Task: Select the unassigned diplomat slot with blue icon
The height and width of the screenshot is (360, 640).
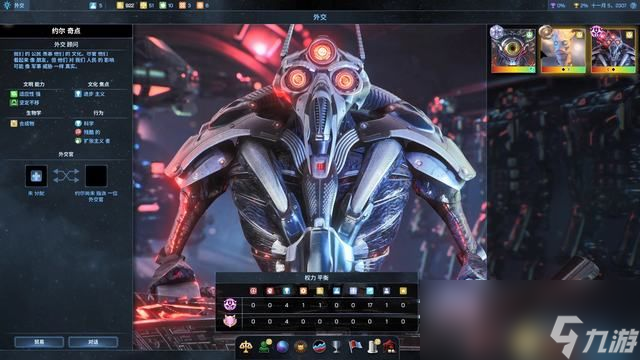Action: 36,176
